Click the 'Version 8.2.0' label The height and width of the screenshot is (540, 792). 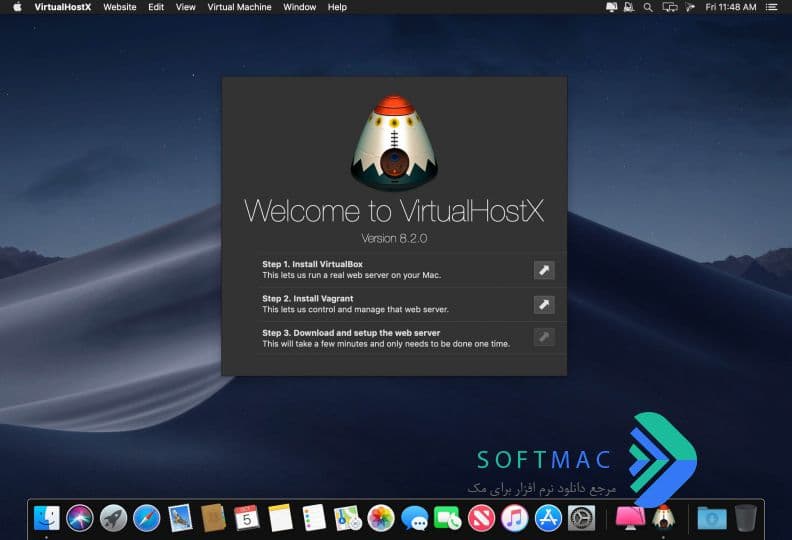tap(394, 238)
